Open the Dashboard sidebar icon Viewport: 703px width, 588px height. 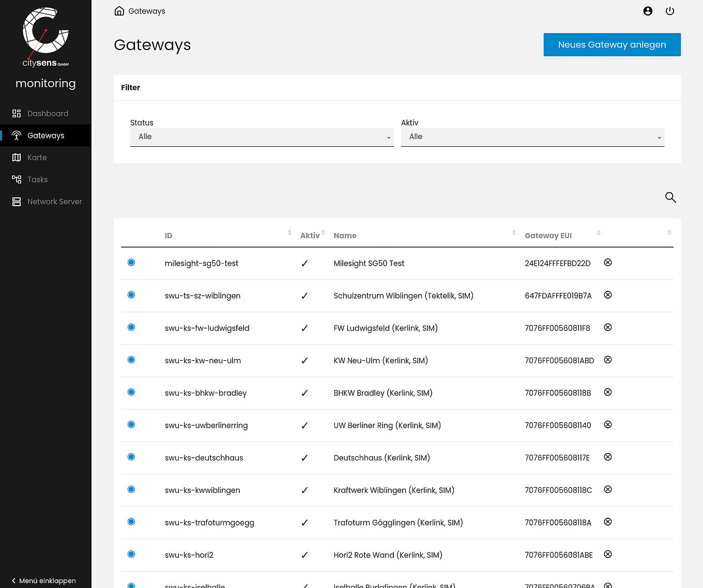[17, 113]
